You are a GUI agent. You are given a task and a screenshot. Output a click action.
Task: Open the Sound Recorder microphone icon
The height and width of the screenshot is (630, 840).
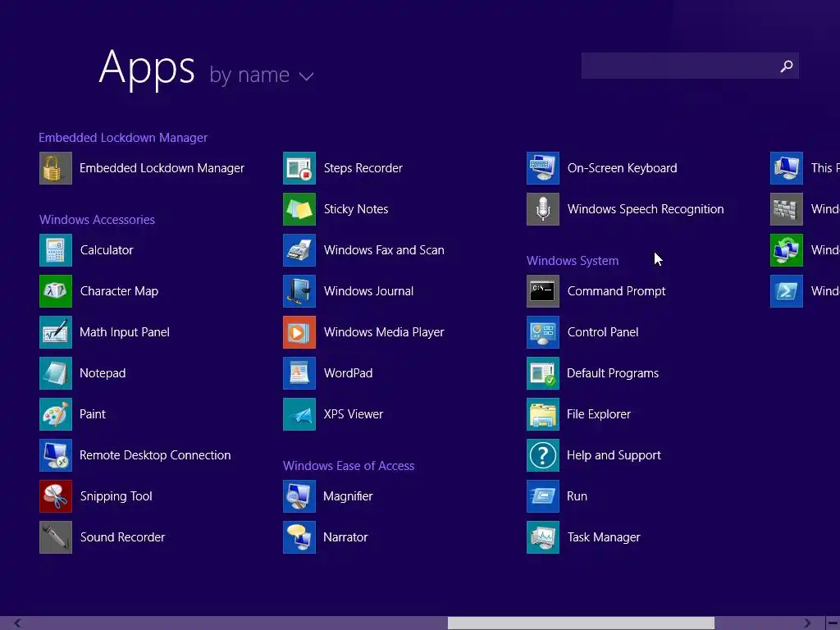tap(56, 537)
